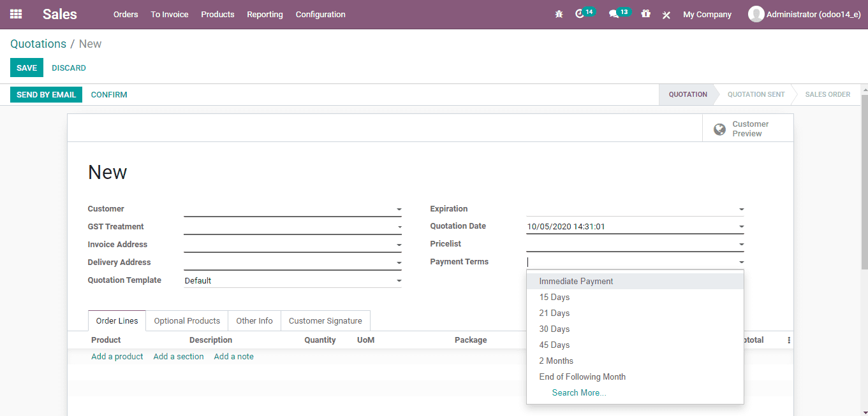Open Discuss conversations via the chat icon

pos(614,14)
